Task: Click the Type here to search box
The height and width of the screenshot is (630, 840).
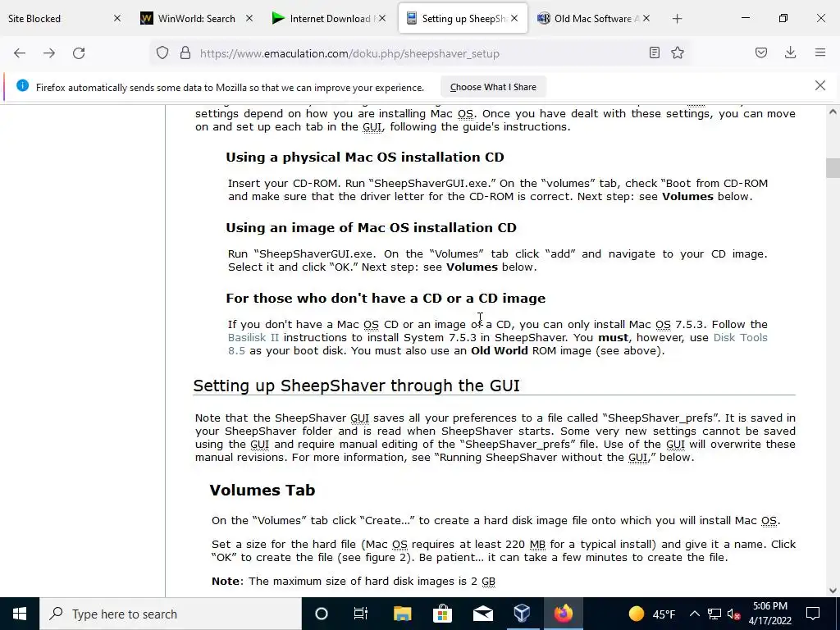Action: pyautogui.click(x=171, y=614)
